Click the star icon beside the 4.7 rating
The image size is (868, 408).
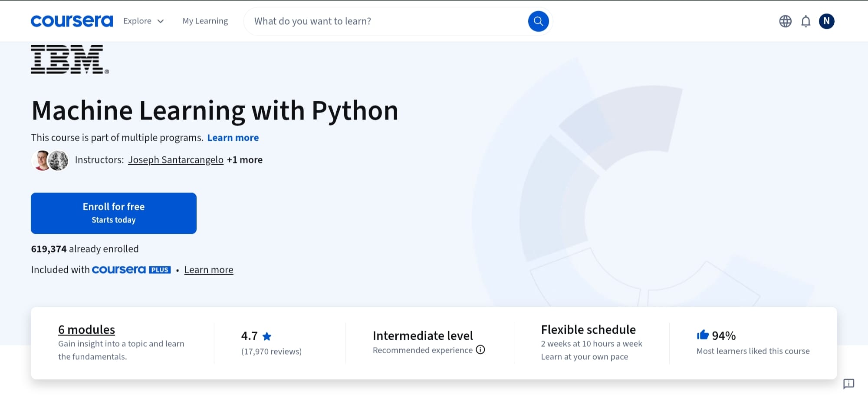[x=267, y=335]
